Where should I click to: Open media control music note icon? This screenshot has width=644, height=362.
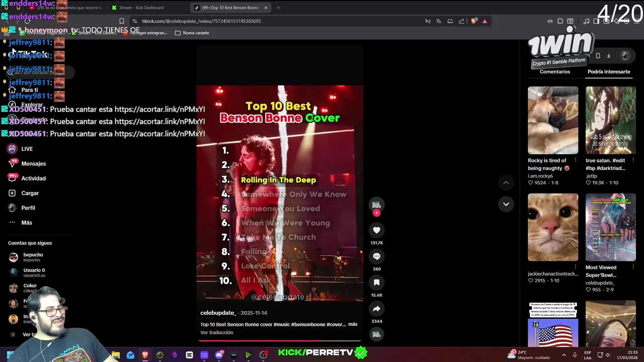coord(586,21)
